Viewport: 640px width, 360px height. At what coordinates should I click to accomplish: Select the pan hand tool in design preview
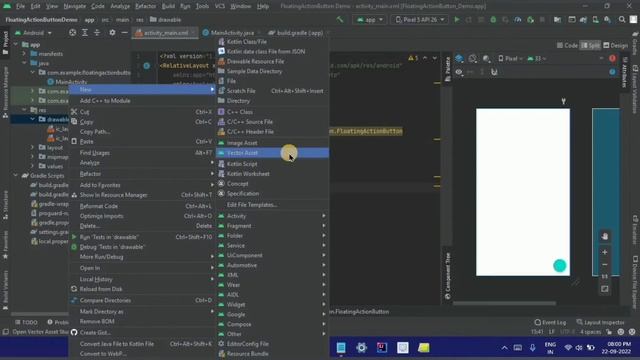tap(605, 236)
